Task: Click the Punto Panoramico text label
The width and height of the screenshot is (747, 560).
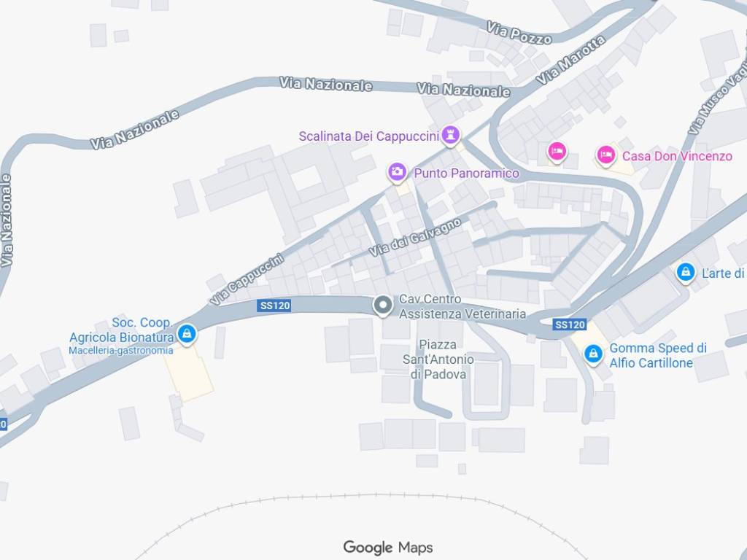Action: (466, 173)
